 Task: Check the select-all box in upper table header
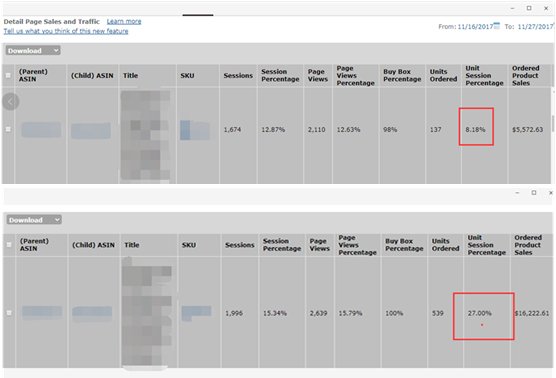8,75
